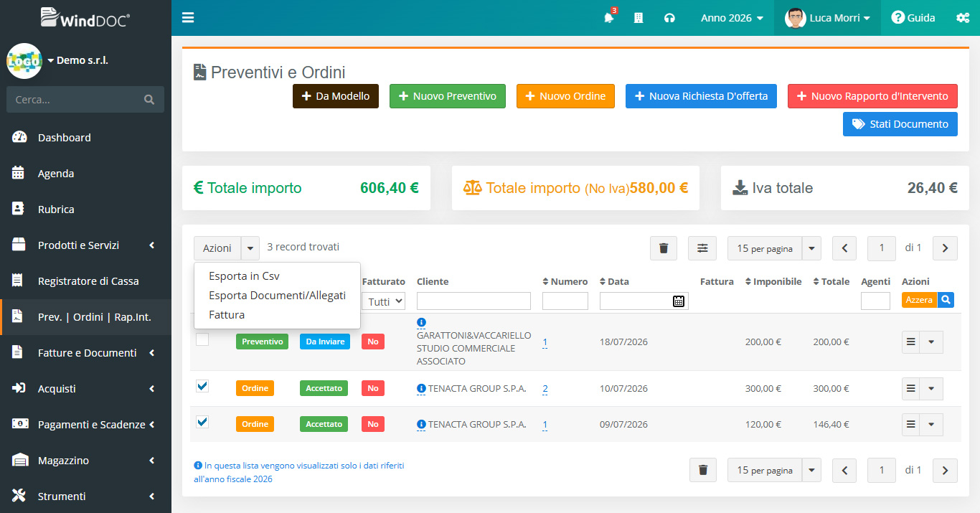The height and width of the screenshot is (513, 980).
Task: Click the Agenti filter input field
Action: 875,301
